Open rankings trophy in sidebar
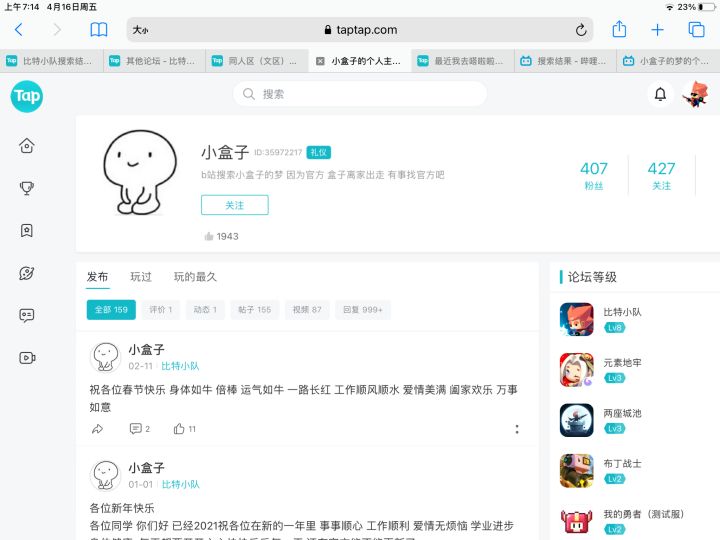Screen dimensions: 720x540 pyautogui.click(x=27, y=188)
